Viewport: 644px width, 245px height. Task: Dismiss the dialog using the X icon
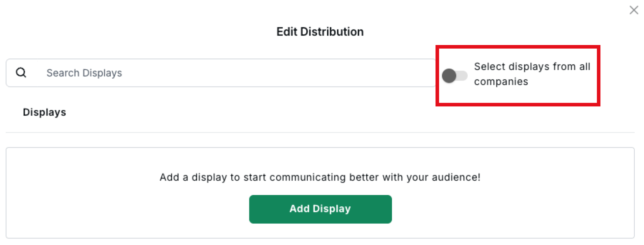point(634,10)
